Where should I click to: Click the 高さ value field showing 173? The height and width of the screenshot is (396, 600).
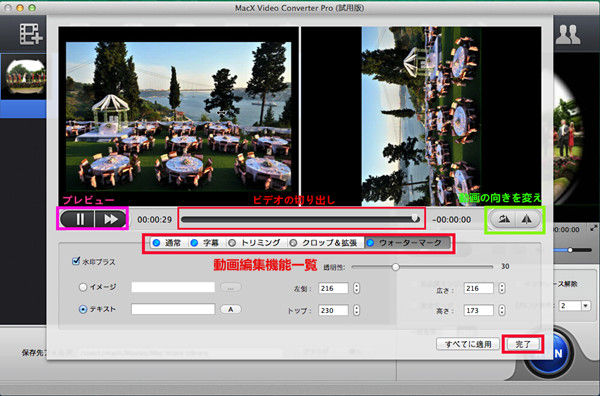click(478, 310)
